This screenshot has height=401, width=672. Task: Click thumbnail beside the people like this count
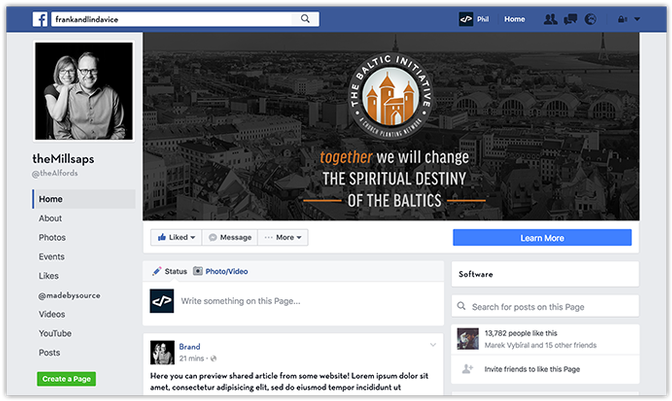tap(468, 339)
